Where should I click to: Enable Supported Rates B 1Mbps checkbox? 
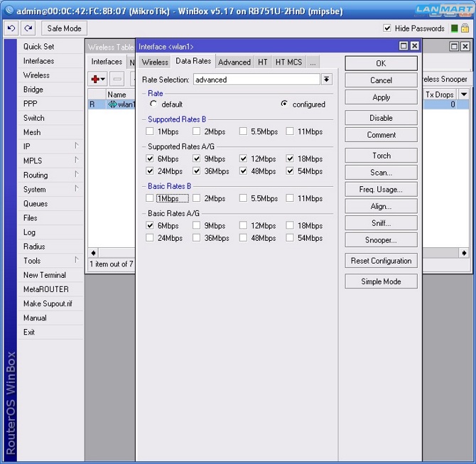pos(150,131)
